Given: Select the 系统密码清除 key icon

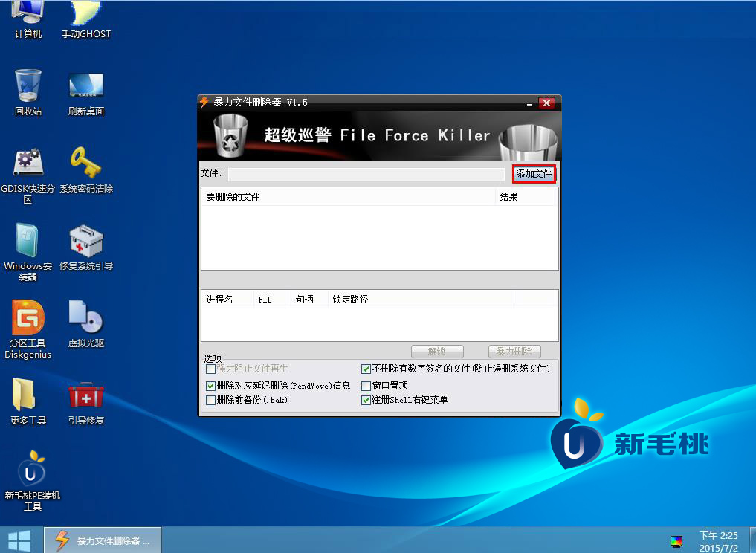Looking at the screenshot, I should point(85,169).
